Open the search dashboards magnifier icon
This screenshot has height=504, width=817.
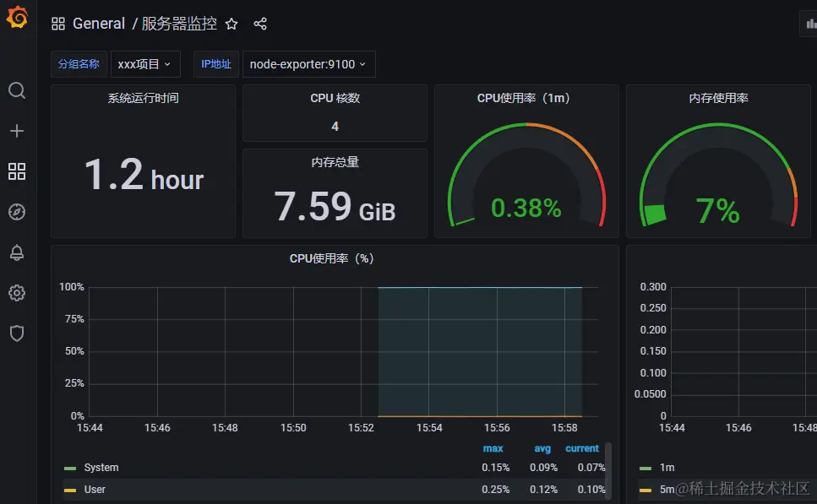(17, 90)
